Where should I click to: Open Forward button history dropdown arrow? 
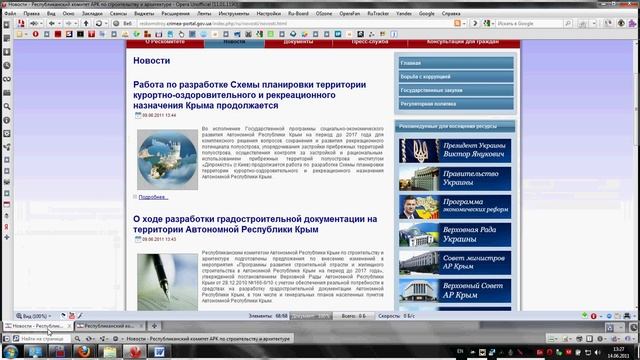click(x=76, y=24)
